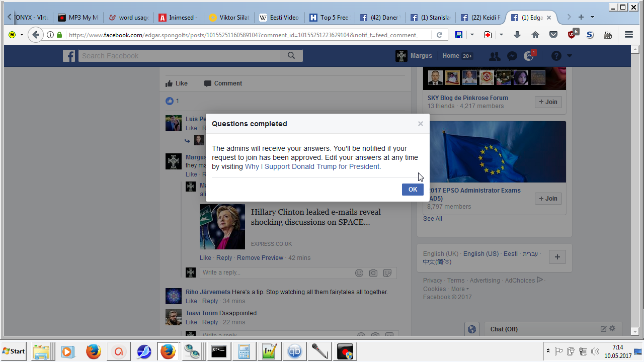Screen dimensions: 644x362
Task: Click the Facebook logo icon
Action: click(69, 56)
